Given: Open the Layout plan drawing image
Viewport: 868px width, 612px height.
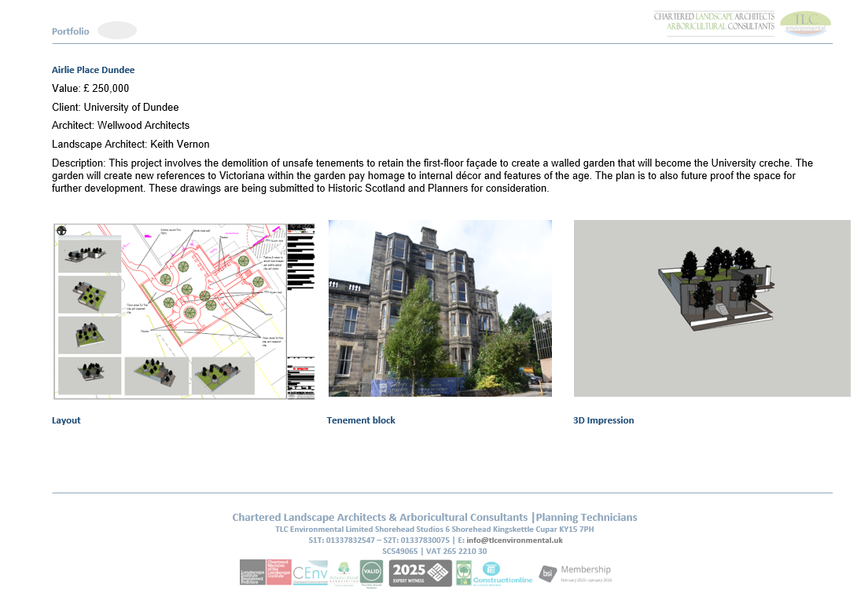Looking at the screenshot, I should pos(184,312).
